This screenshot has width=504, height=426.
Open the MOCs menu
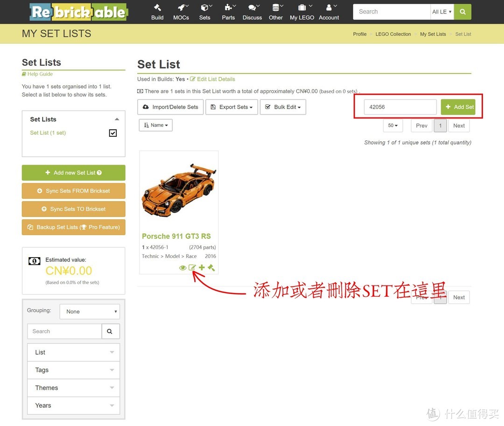(181, 12)
